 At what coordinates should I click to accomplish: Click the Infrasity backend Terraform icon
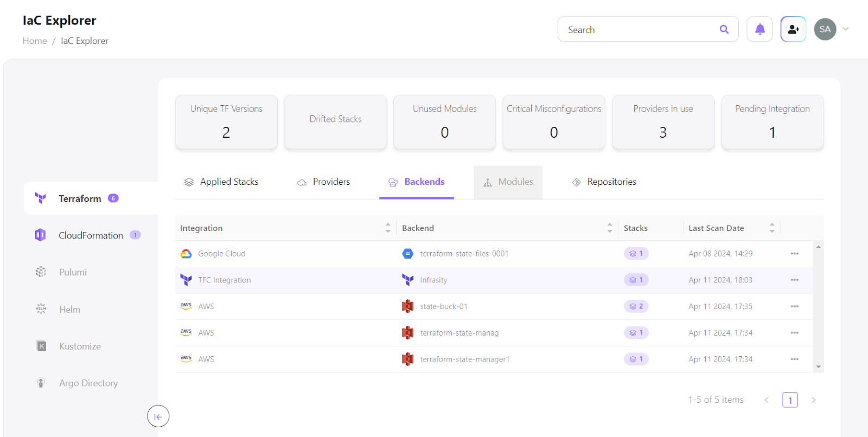pyautogui.click(x=407, y=280)
